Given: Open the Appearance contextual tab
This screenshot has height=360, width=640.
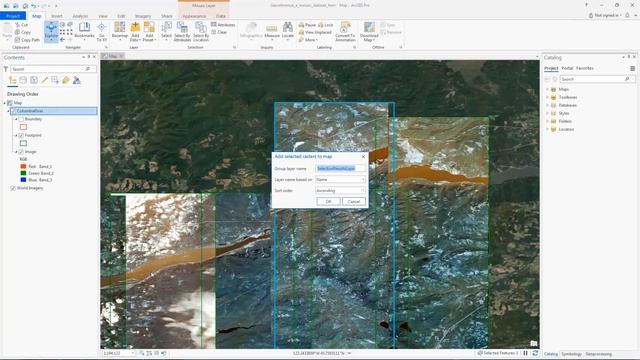Looking at the screenshot, I should [x=194, y=16].
